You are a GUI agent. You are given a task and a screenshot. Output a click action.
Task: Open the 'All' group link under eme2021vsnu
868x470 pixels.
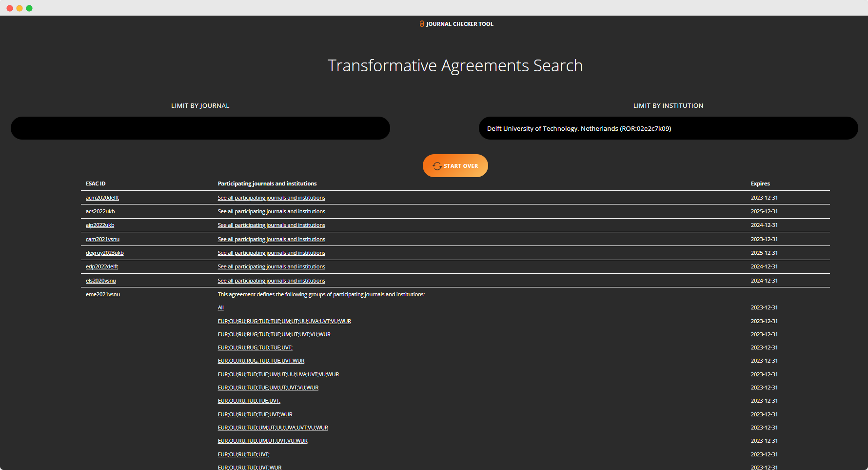pyautogui.click(x=221, y=307)
